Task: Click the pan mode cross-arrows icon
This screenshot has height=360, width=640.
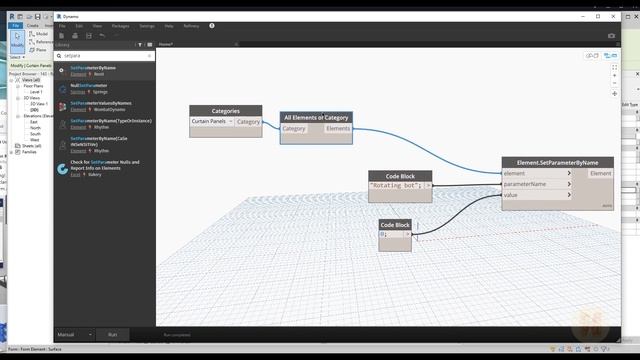Action: (x=614, y=93)
